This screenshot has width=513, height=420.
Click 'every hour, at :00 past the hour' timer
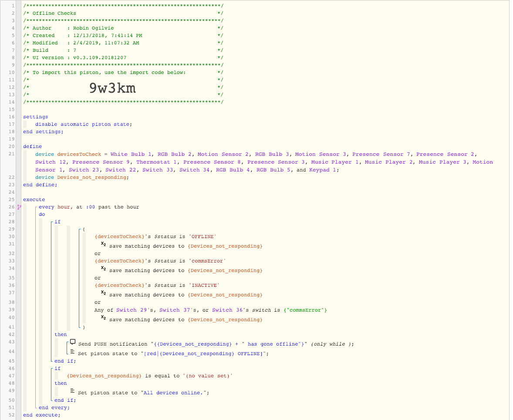coord(89,207)
